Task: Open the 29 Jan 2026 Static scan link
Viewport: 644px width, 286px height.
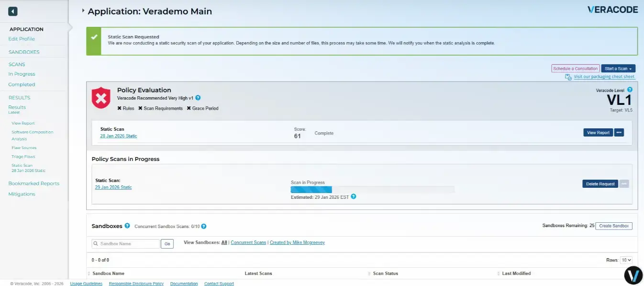Action: (113, 187)
